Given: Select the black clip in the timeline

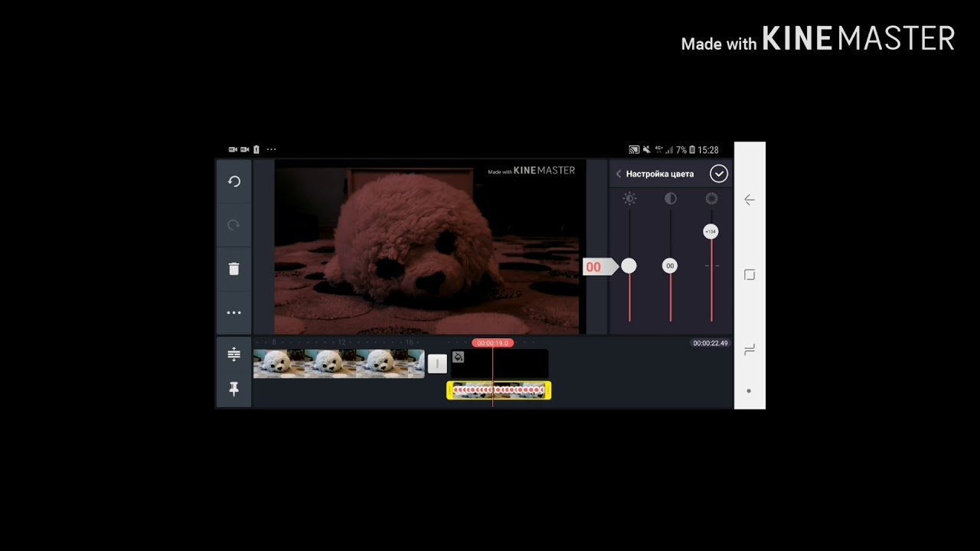Looking at the screenshot, I should (x=499, y=364).
